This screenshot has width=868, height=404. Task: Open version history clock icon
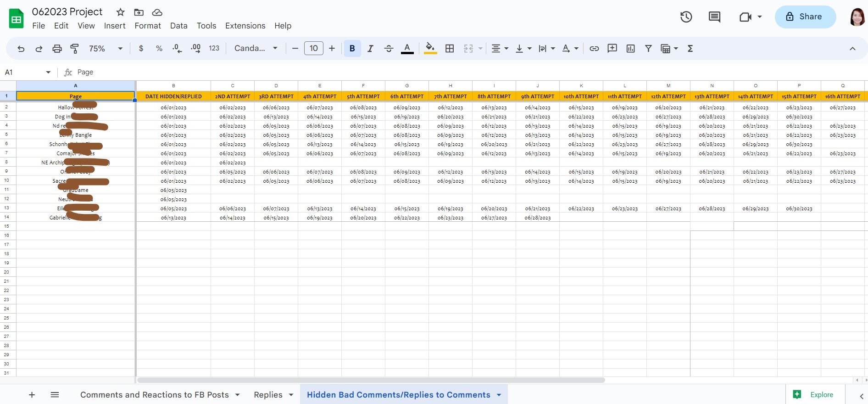pos(686,17)
